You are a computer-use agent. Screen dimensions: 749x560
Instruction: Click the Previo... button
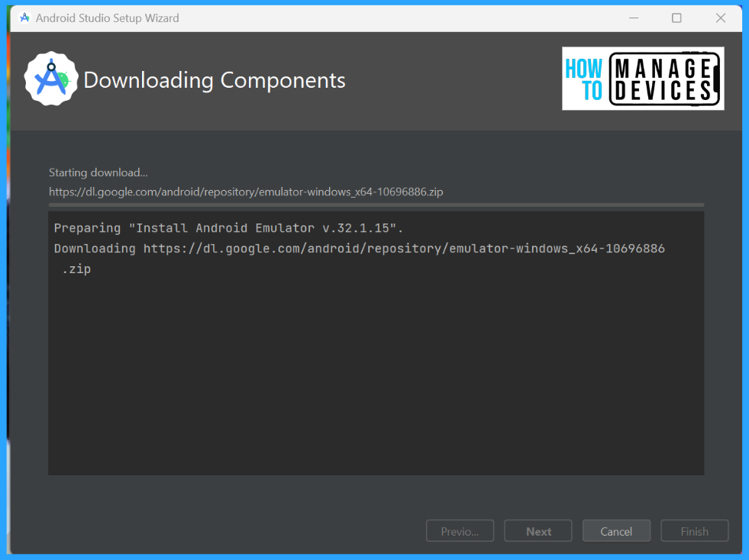pos(460,531)
